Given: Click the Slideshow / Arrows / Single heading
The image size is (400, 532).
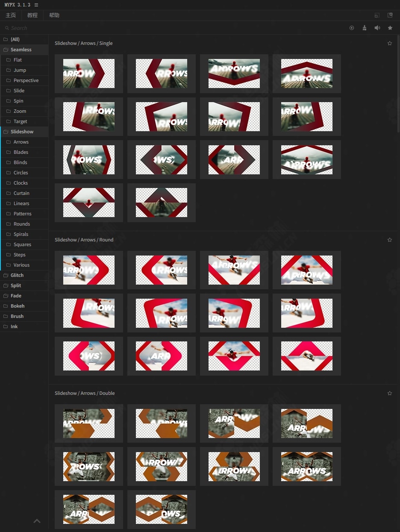Looking at the screenshot, I should point(84,43).
